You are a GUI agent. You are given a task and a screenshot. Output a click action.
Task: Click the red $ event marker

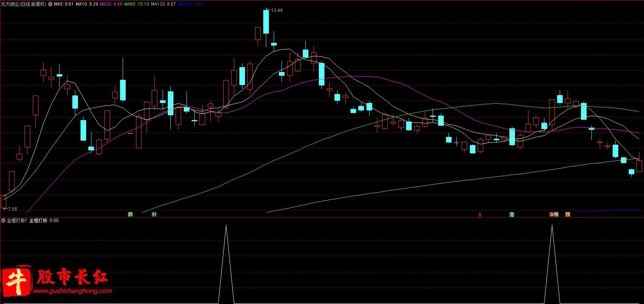[x=480, y=215]
